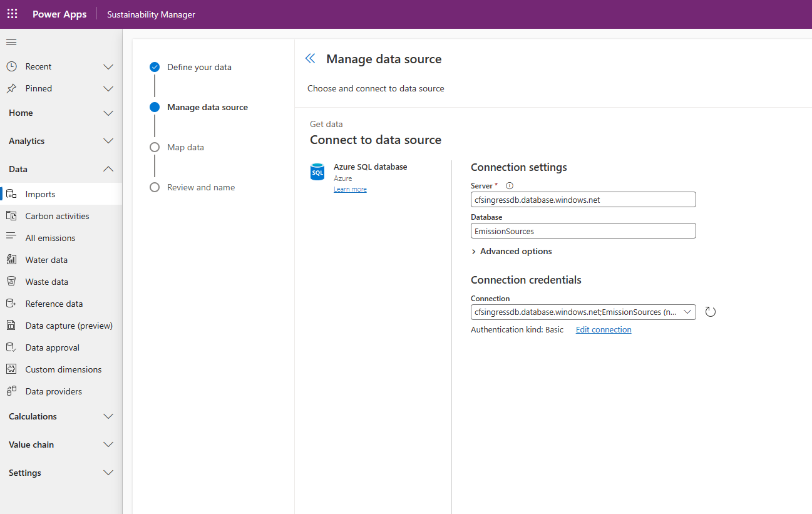
Task: Click the Review and name step circle
Action: point(155,187)
